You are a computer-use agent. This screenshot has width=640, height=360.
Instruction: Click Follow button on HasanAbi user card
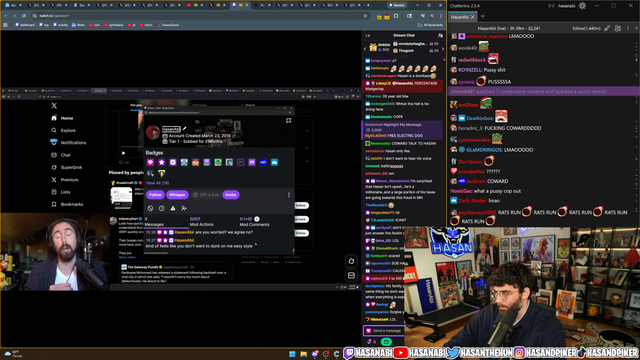click(155, 195)
